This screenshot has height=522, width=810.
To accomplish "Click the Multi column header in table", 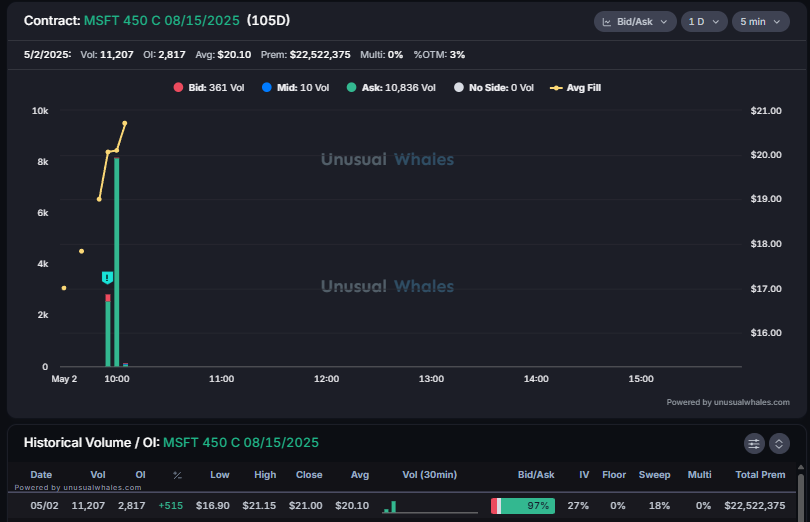I will click(x=699, y=474).
